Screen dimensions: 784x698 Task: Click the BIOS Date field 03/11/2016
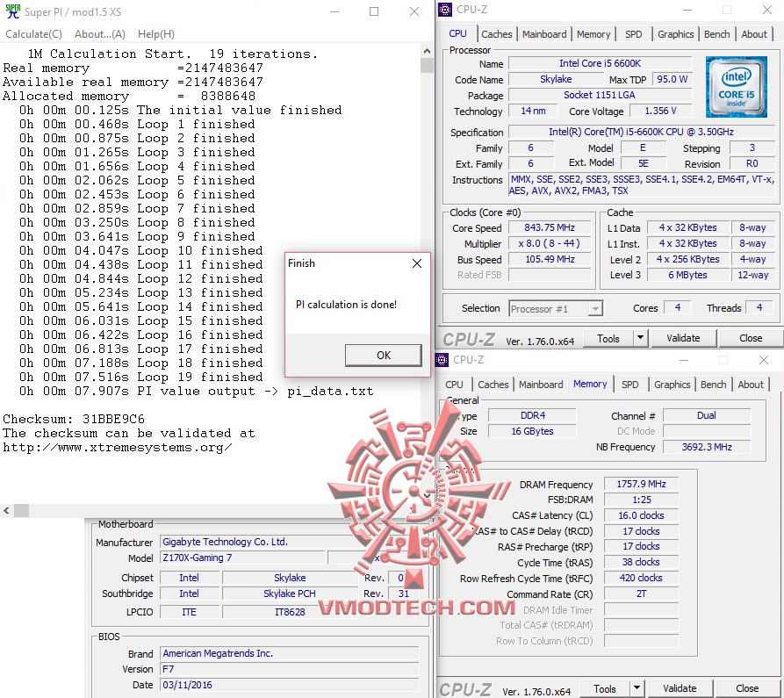(x=290, y=685)
